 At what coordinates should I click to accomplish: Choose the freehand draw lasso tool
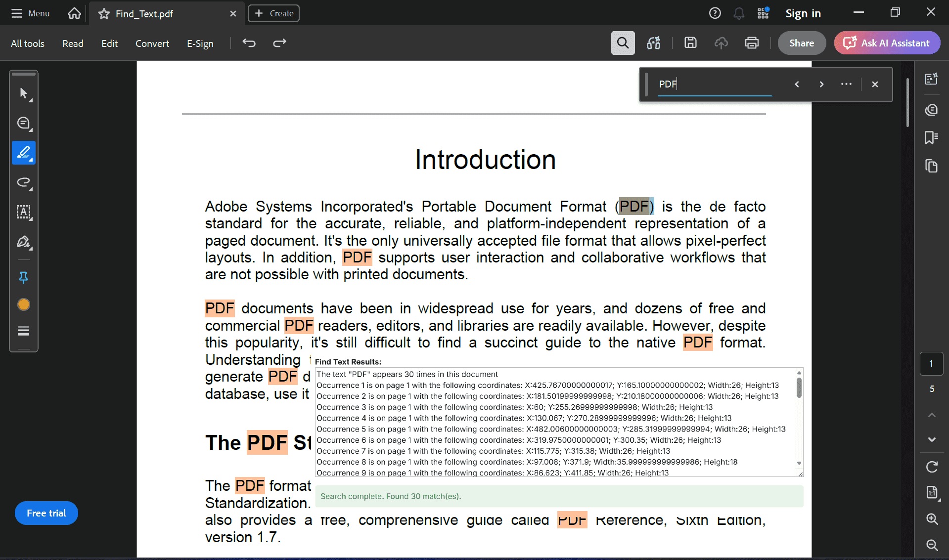coord(24,182)
